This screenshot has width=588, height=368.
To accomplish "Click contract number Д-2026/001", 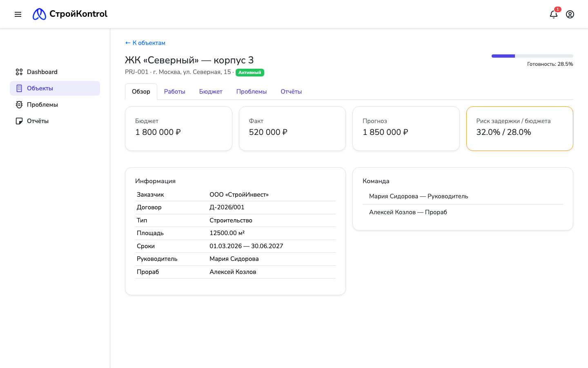I will [x=227, y=207].
